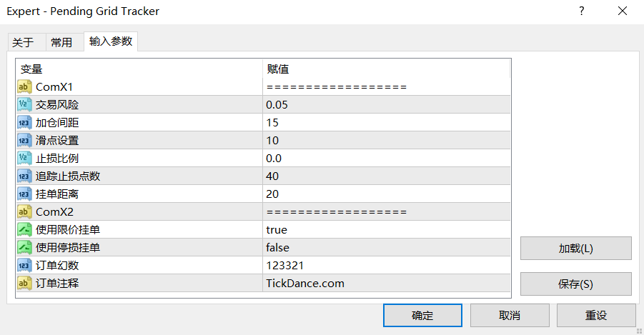Click the 订单注释 string type icon

point(24,284)
